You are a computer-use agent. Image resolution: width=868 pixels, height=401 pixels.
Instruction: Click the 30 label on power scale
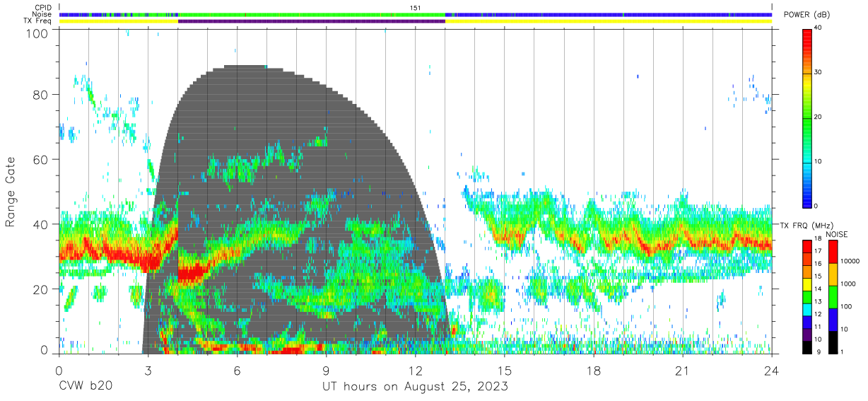(818, 72)
